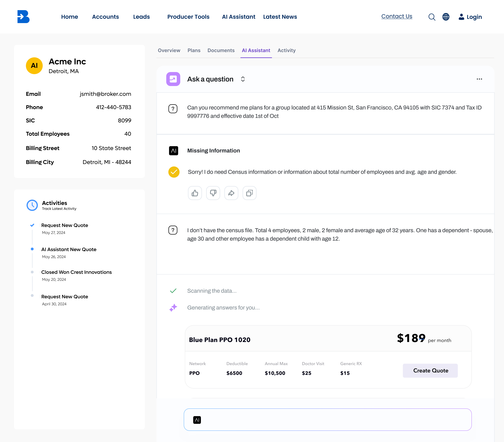This screenshot has height=442, width=504.
Task: Click the $10,500 Annual Max value
Action: coord(275,373)
